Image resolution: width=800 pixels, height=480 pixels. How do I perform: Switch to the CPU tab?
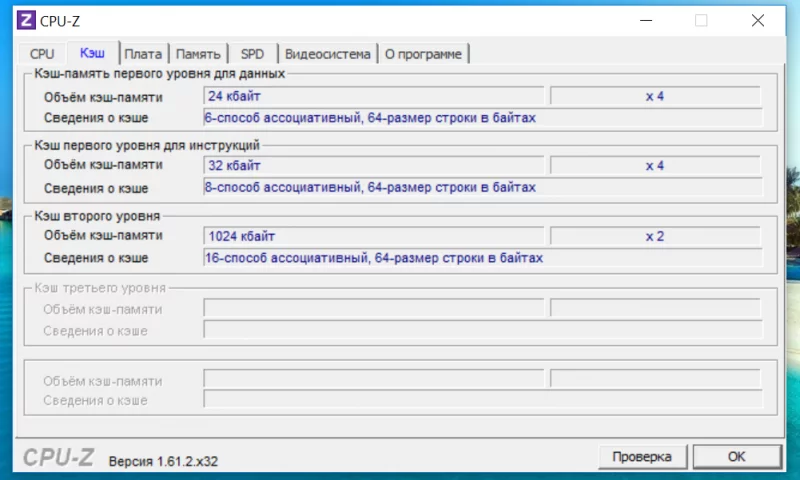tap(42, 54)
